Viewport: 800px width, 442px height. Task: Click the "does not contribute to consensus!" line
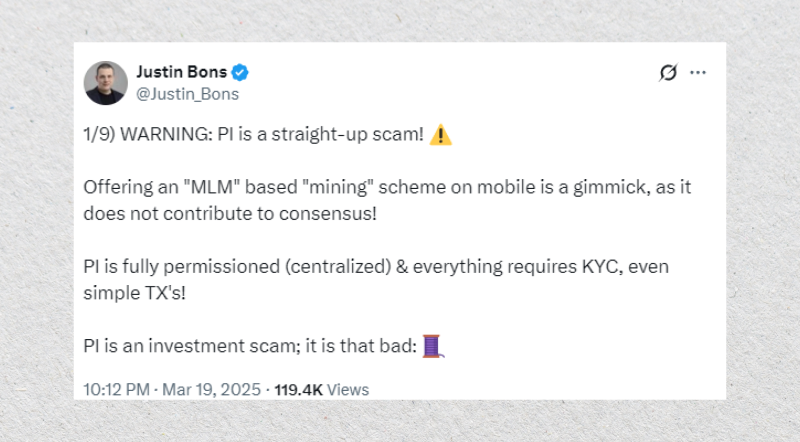click(x=230, y=213)
